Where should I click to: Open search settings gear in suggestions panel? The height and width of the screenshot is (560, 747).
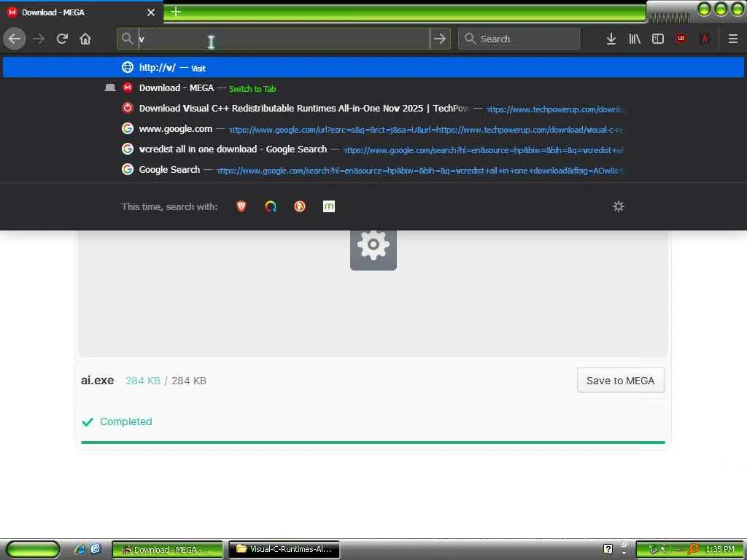click(x=619, y=206)
